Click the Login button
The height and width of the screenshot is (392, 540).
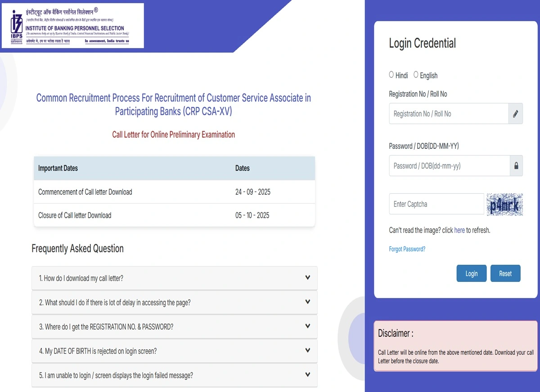(x=471, y=273)
